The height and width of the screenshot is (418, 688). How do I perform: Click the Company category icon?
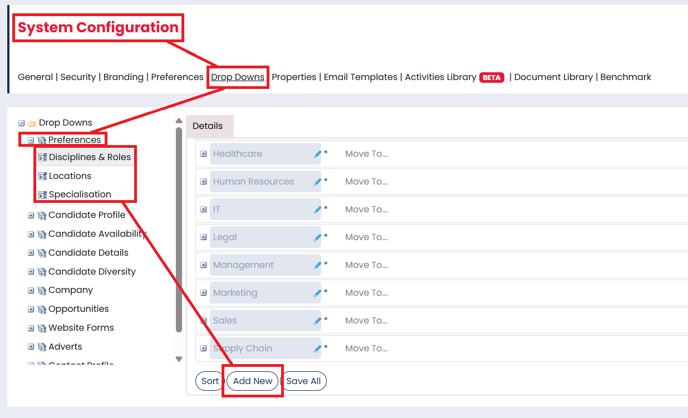42,290
